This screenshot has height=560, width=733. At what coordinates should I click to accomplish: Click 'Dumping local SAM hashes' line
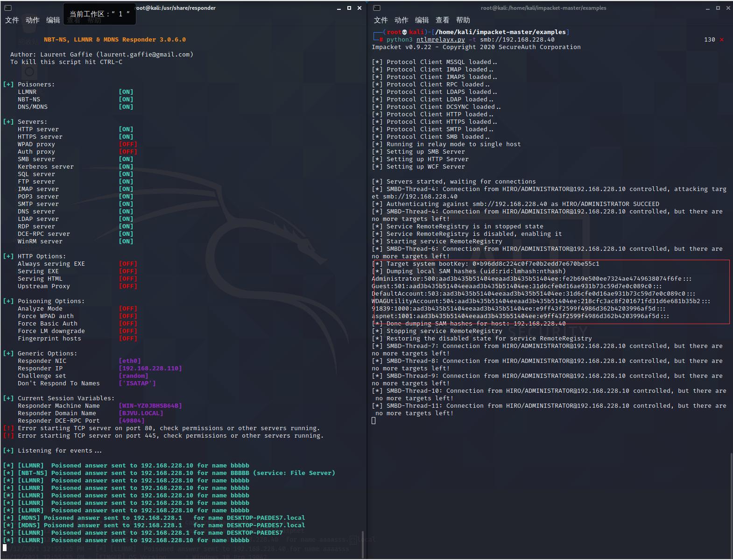(x=469, y=271)
